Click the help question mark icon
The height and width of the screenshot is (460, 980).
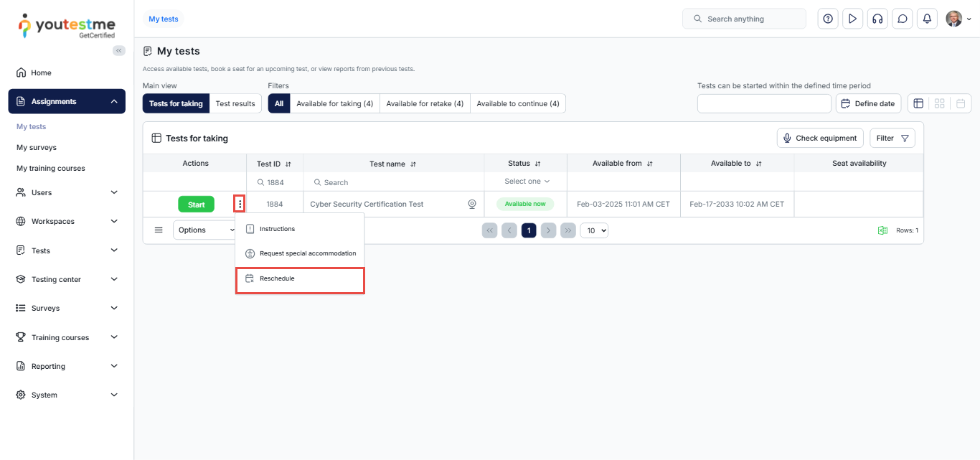point(828,19)
